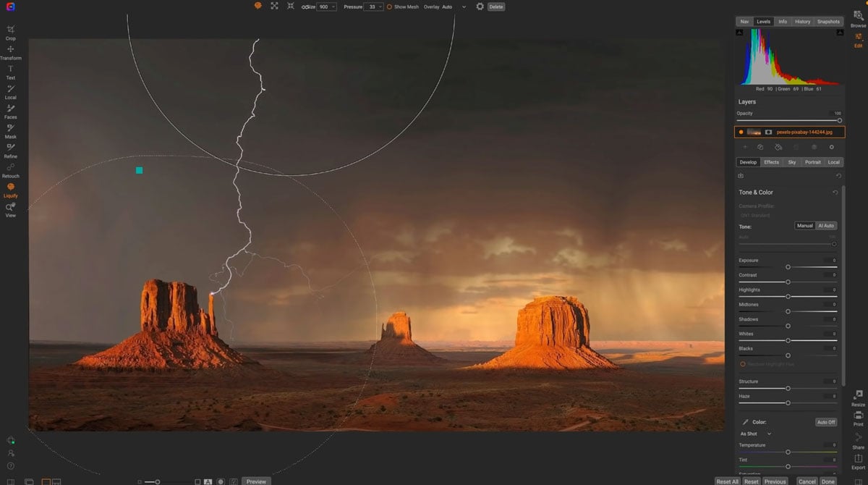
Task: Open the Portrait tab
Action: (x=813, y=162)
